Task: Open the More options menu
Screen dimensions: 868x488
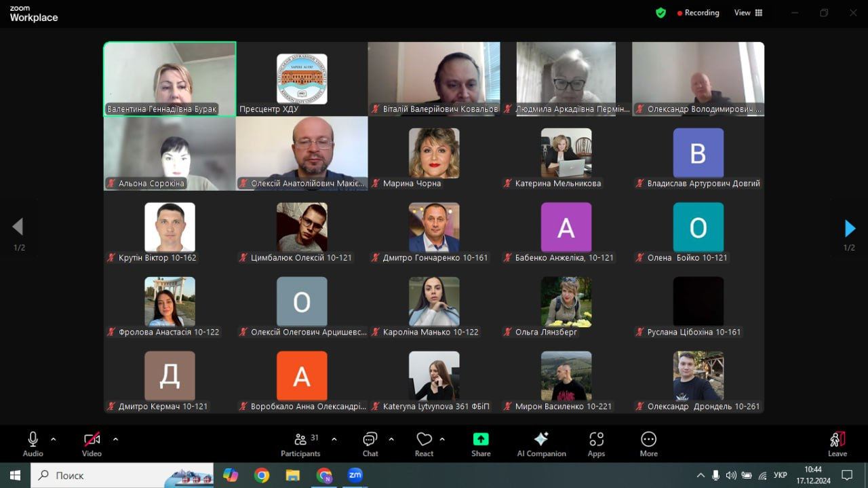Action: pos(648,444)
